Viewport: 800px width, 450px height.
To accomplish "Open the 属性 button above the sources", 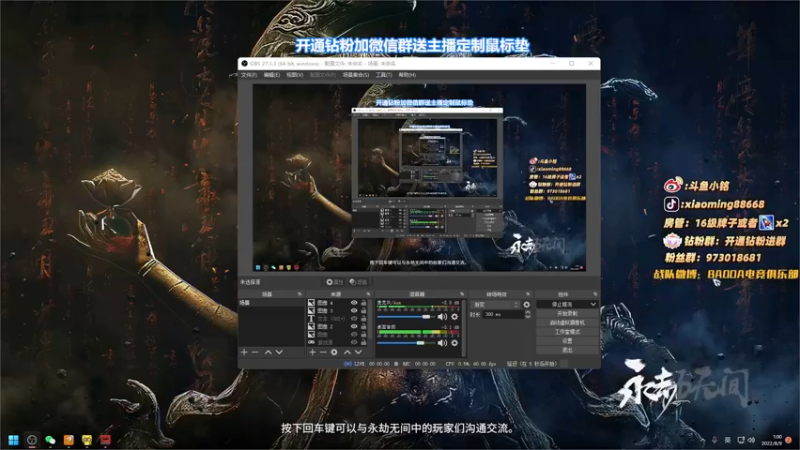I will pyautogui.click(x=335, y=282).
